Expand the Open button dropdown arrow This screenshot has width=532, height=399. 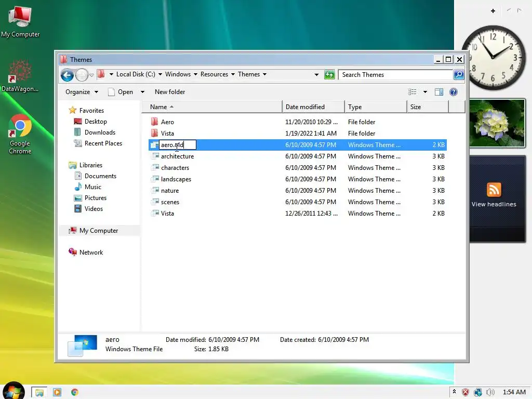click(142, 92)
